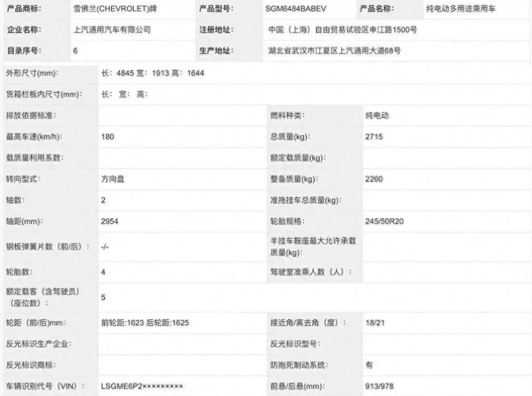Select the tire count value 4
Screen dimensions: 532x396
point(103,272)
